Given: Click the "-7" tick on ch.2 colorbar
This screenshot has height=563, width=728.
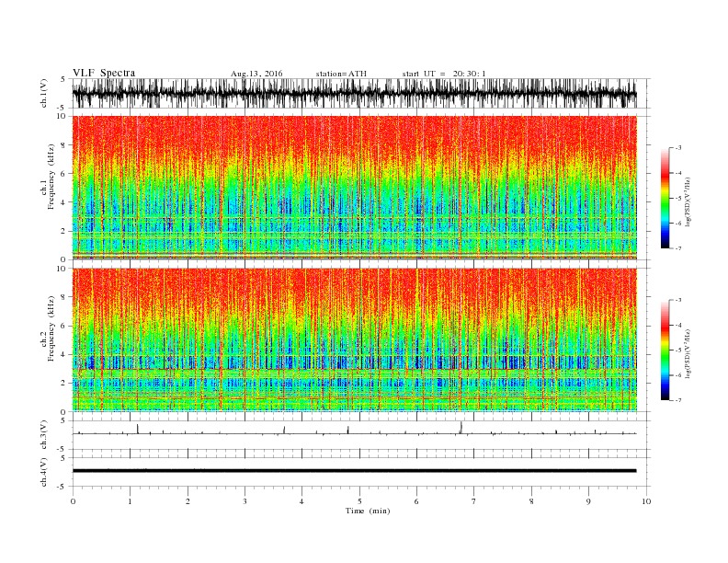Looking at the screenshot, I should 677,400.
